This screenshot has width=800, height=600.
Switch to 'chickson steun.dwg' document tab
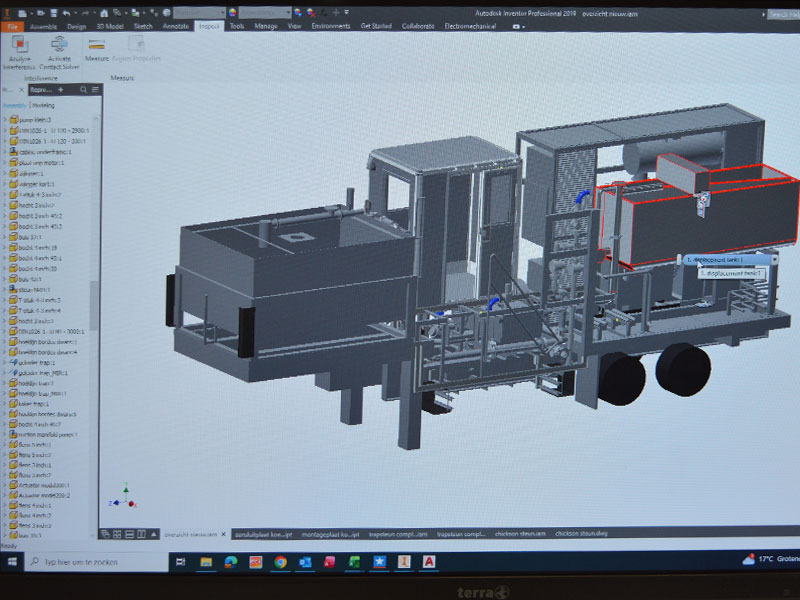(x=581, y=534)
